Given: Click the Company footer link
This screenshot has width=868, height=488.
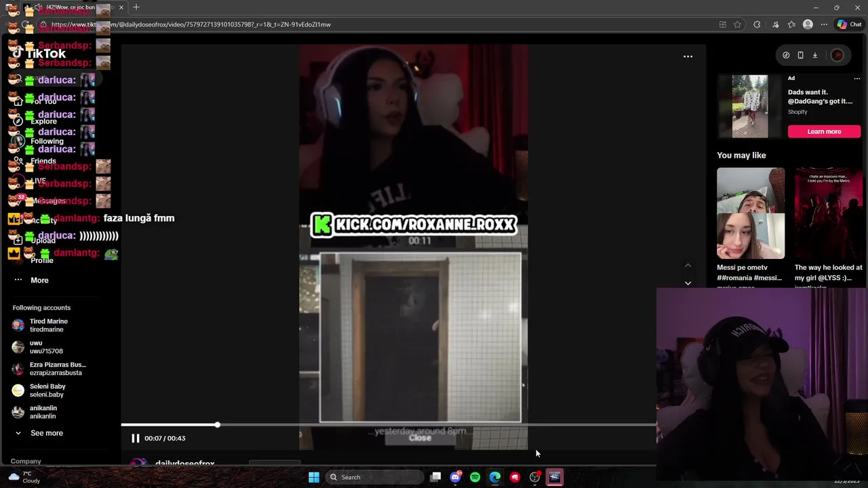Looking at the screenshot, I should pyautogui.click(x=26, y=462).
